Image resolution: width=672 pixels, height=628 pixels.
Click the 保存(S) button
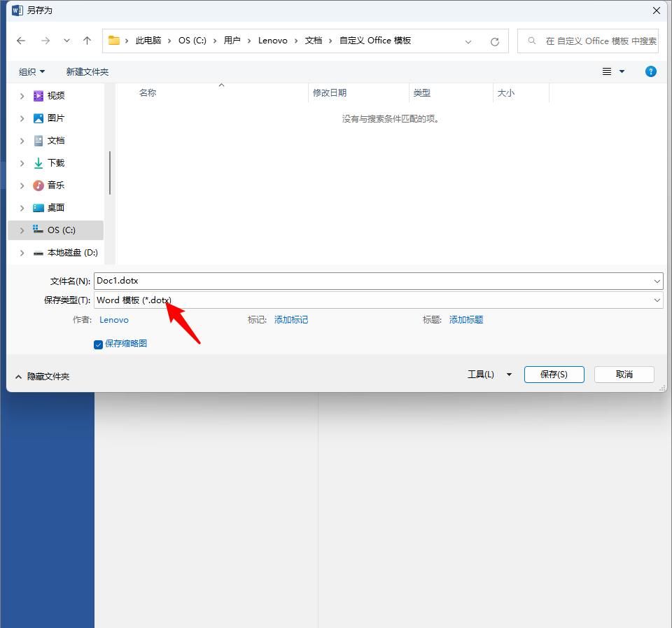point(554,374)
